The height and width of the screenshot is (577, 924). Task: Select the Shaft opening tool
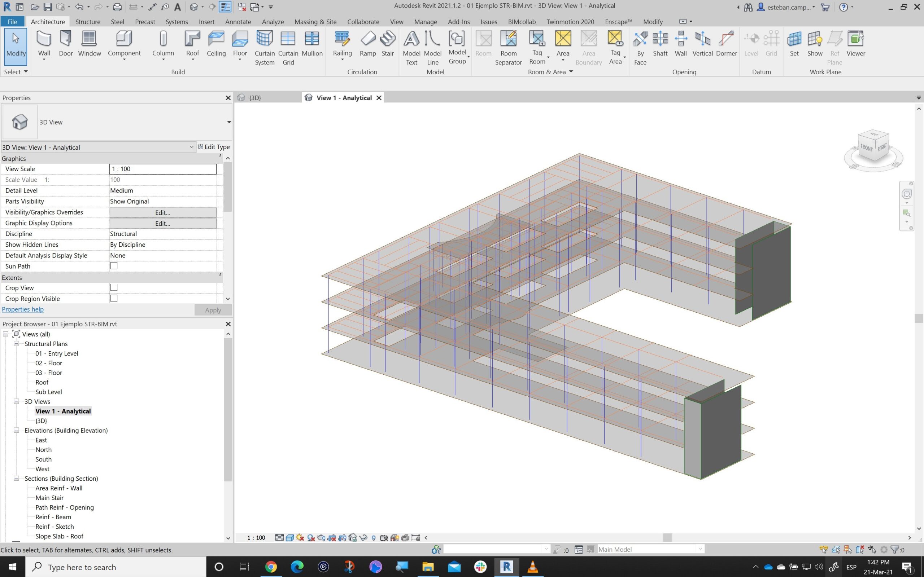pos(660,44)
